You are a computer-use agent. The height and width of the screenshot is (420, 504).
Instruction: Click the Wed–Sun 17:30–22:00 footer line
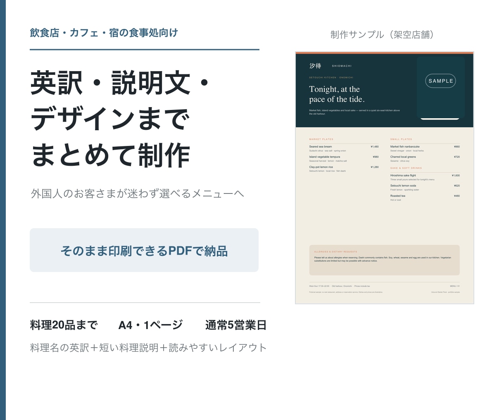tap(340, 286)
